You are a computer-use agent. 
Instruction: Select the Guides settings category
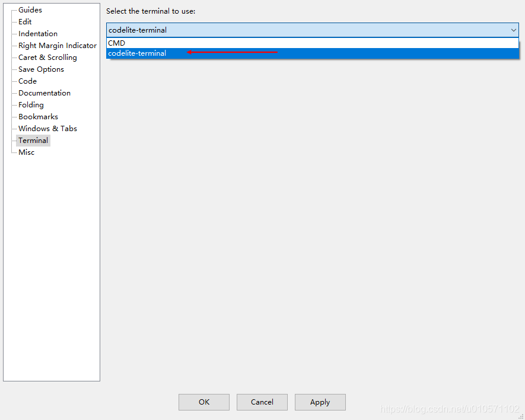tap(29, 9)
